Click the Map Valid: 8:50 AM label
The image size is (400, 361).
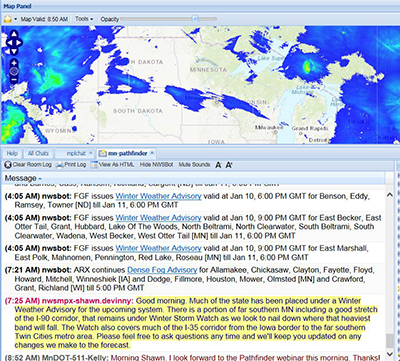pos(44,19)
